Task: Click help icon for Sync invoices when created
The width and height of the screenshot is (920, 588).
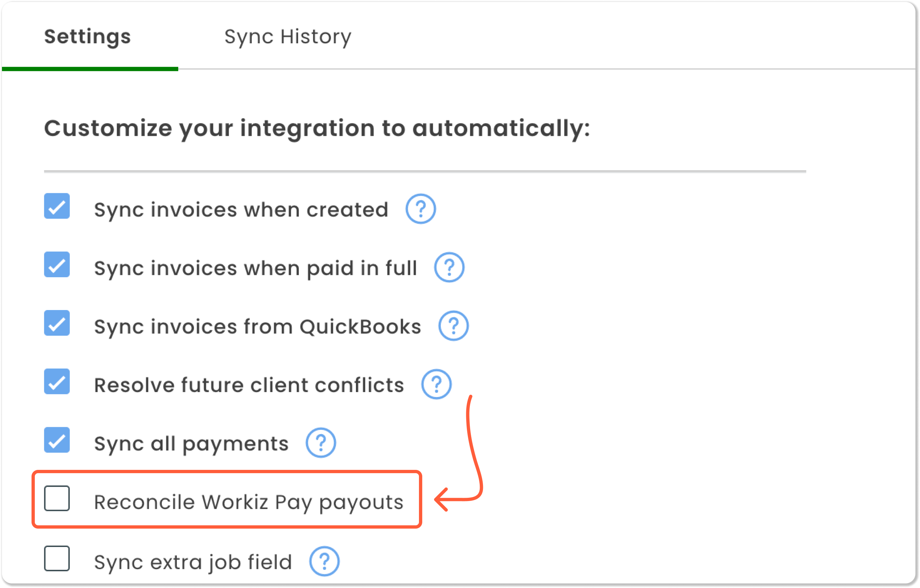Action: pyautogui.click(x=420, y=209)
